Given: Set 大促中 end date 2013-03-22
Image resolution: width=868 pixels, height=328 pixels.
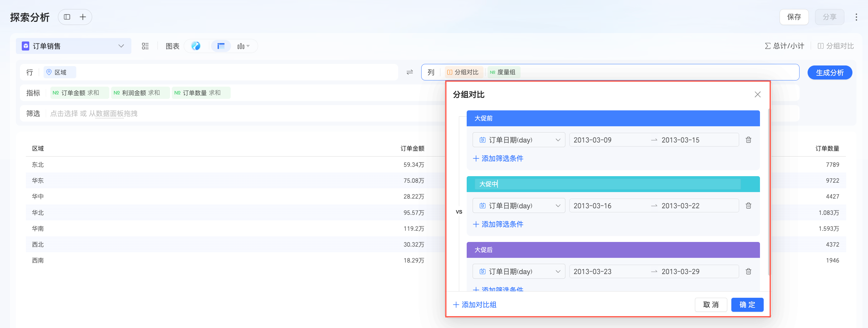Looking at the screenshot, I should click(680, 206).
